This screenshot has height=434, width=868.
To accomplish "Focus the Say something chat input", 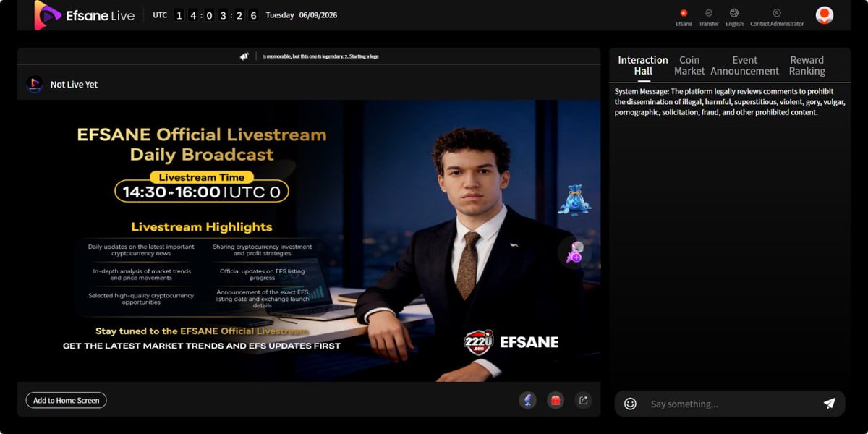I will tap(729, 404).
